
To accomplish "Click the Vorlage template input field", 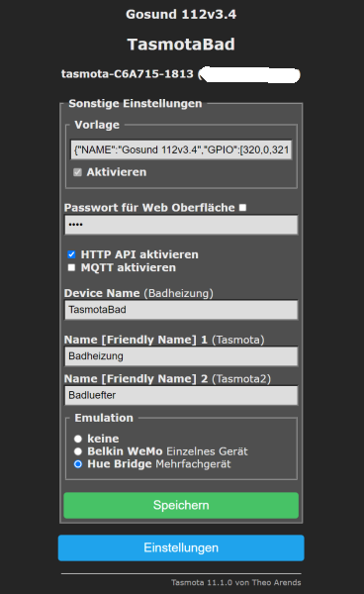I will [181, 149].
